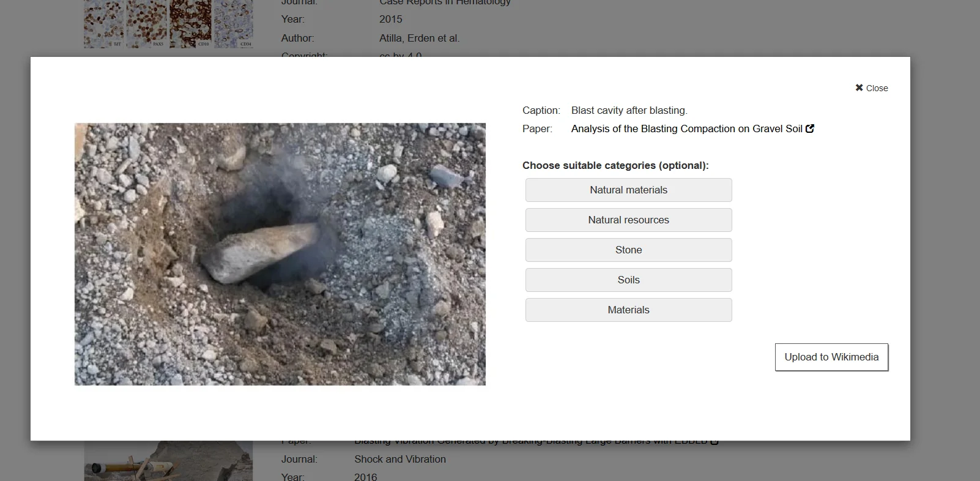This screenshot has height=481, width=980.
Task: Toggle the Natural resources category
Action: tap(628, 220)
